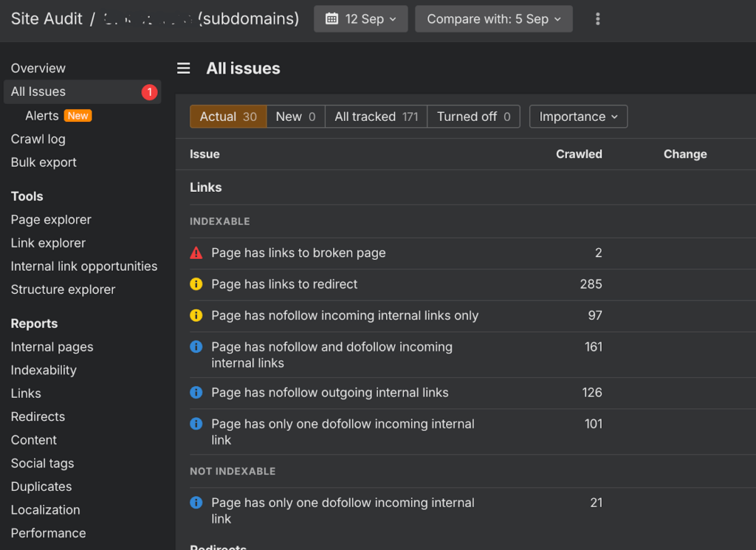Viewport: 756px width, 550px height.
Task: Click the hamburger menu icon beside All issues
Action: point(184,69)
